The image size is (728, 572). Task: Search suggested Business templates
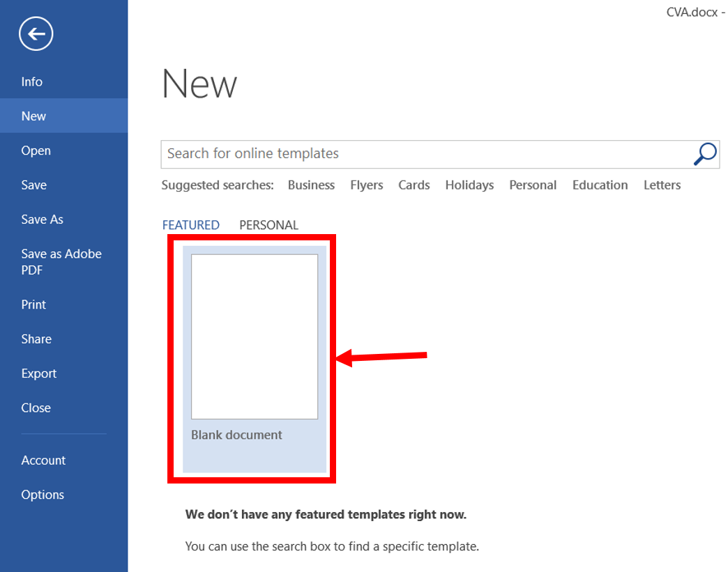[311, 185]
